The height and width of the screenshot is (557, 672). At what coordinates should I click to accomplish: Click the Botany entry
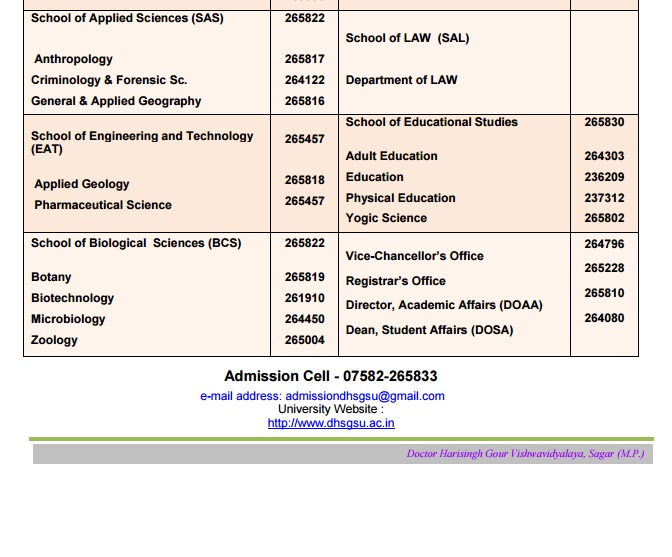[51, 277]
